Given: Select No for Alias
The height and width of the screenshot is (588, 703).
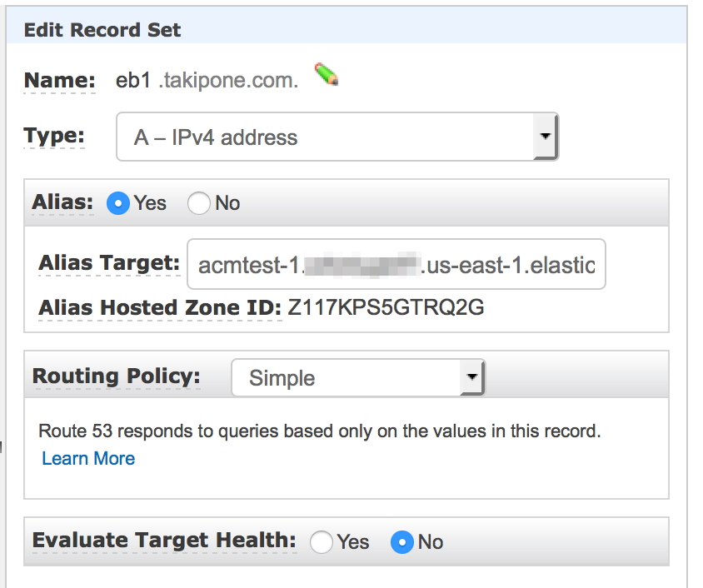Looking at the screenshot, I should coord(198,203).
